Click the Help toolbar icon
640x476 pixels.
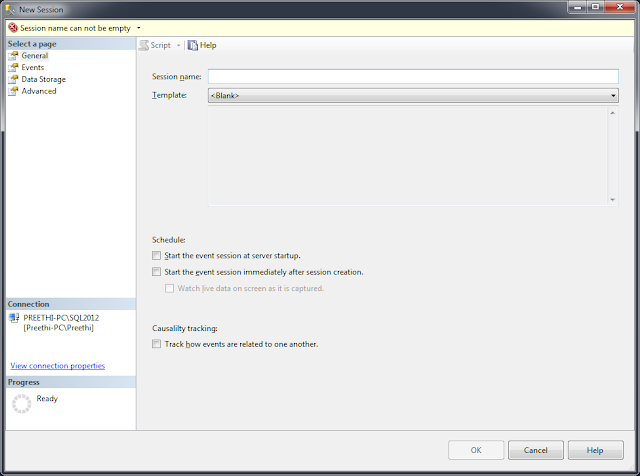point(193,45)
